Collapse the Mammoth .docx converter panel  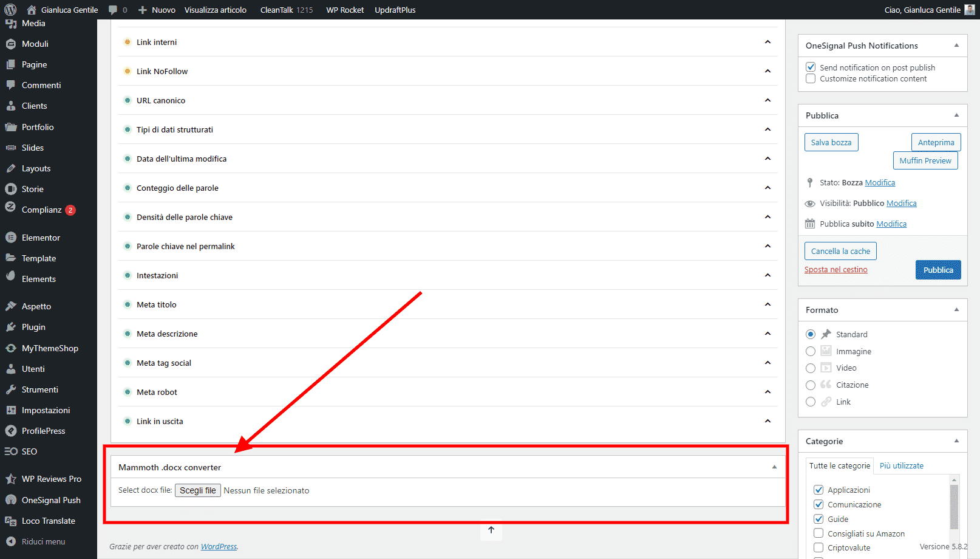(x=774, y=467)
